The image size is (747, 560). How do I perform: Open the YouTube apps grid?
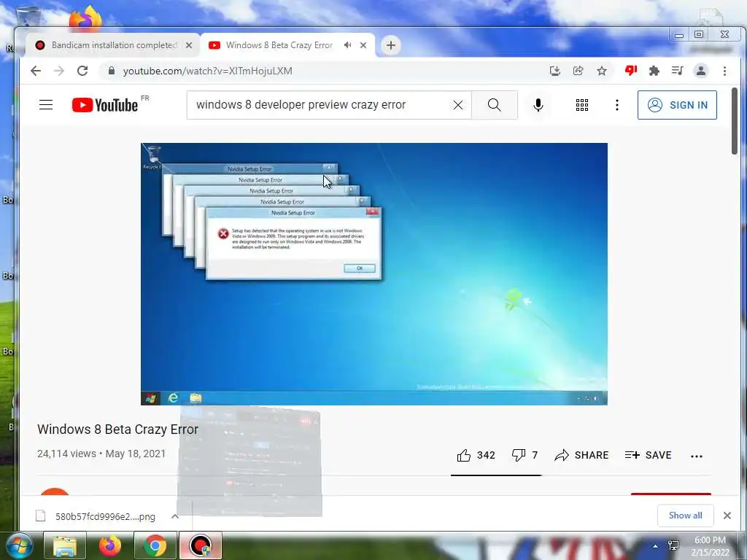[x=581, y=105]
